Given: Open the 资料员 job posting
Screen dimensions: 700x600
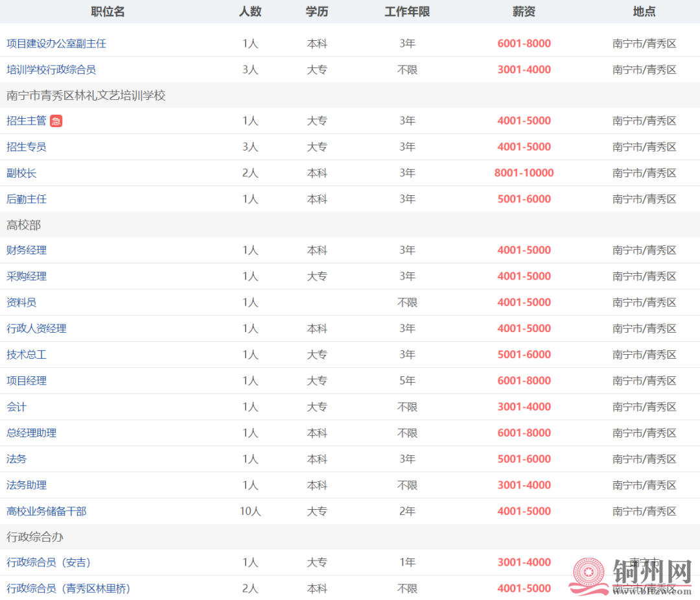Looking at the screenshot, I should [21, 302].
